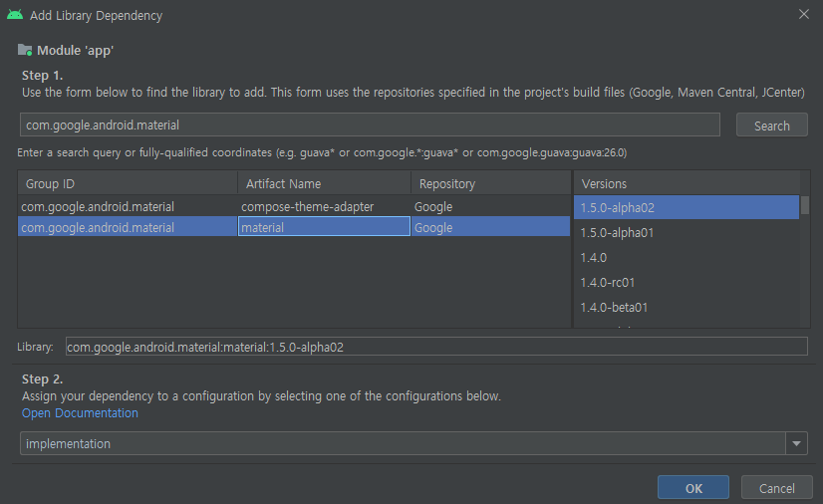Viewport: 823px width, 504px height.
Task: Sort results by Artifact Name column
Action: pos(325,183)
